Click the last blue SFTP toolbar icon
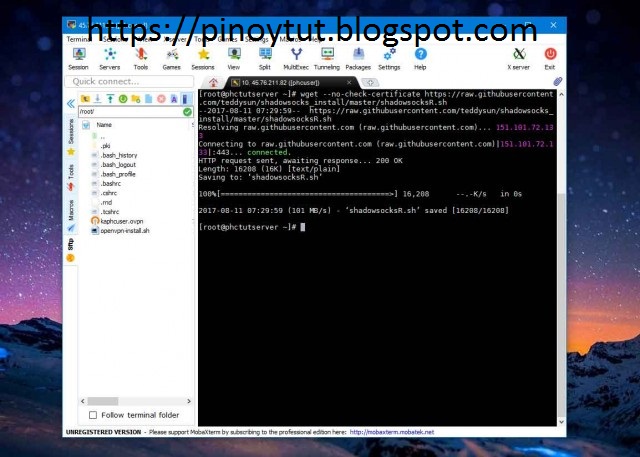Screen dimensions: 640x457 tap(185, 99)
